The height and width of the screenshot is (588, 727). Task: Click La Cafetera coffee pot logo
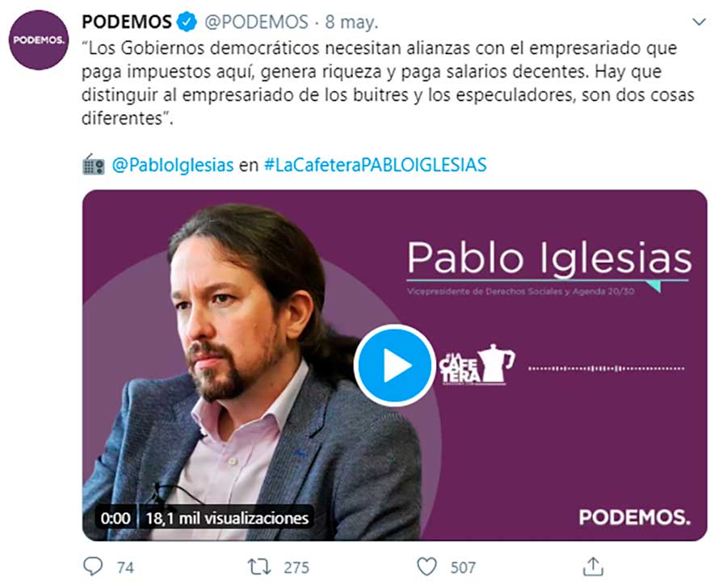(477, 364)
